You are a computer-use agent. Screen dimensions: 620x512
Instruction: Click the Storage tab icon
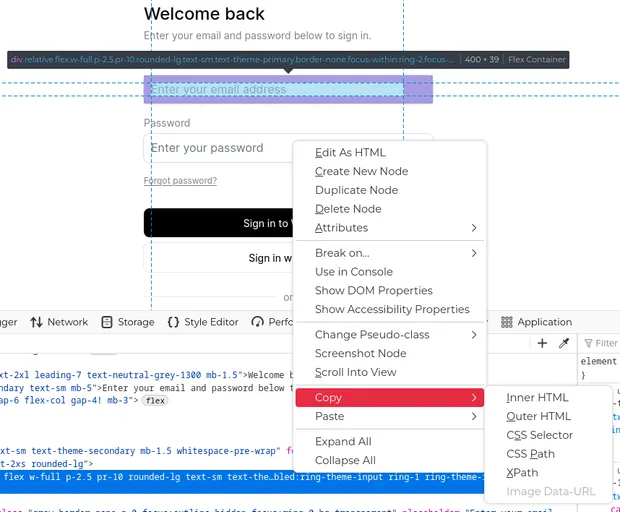(107, 322)
